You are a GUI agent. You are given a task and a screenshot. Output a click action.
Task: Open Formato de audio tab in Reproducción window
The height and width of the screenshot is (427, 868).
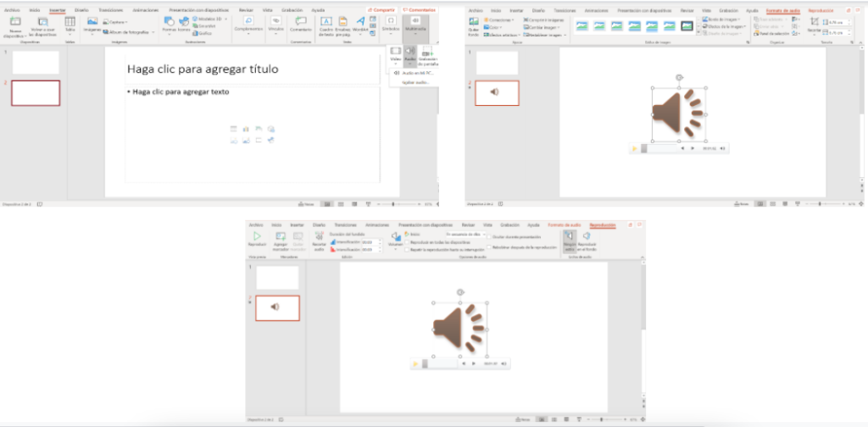tap(564, 225)
